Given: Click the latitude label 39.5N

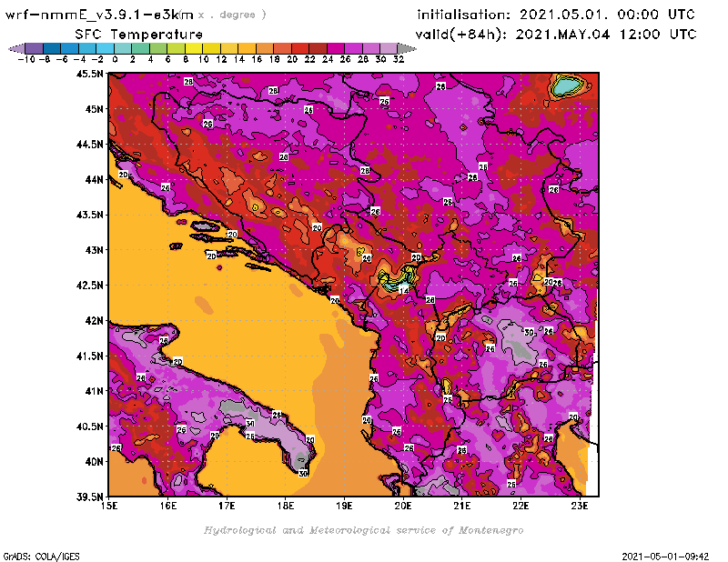Looking at the screenshot, I should pyautogui.click(x=89, y=497).
